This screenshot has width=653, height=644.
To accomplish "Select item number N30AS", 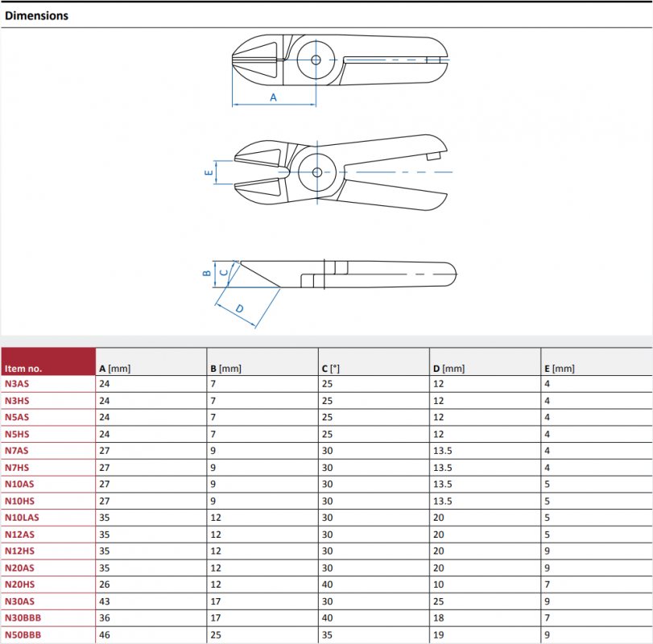I will tap(19, 601).
